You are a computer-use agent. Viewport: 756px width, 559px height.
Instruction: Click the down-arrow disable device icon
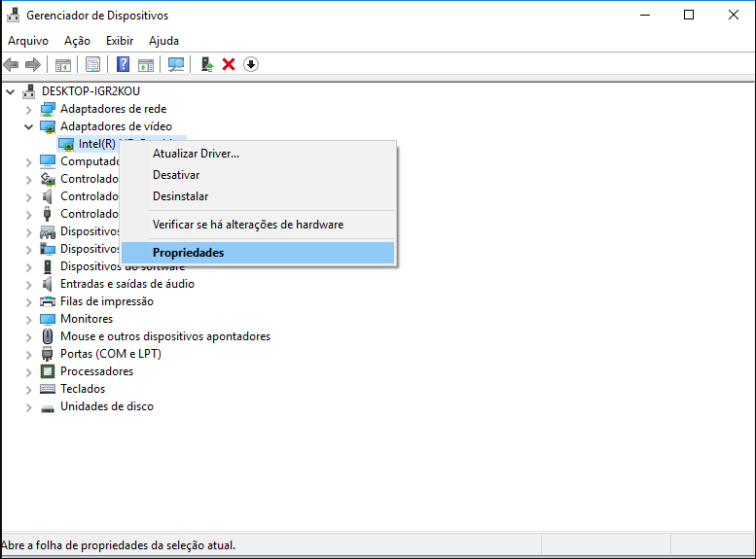click(251, 64)
